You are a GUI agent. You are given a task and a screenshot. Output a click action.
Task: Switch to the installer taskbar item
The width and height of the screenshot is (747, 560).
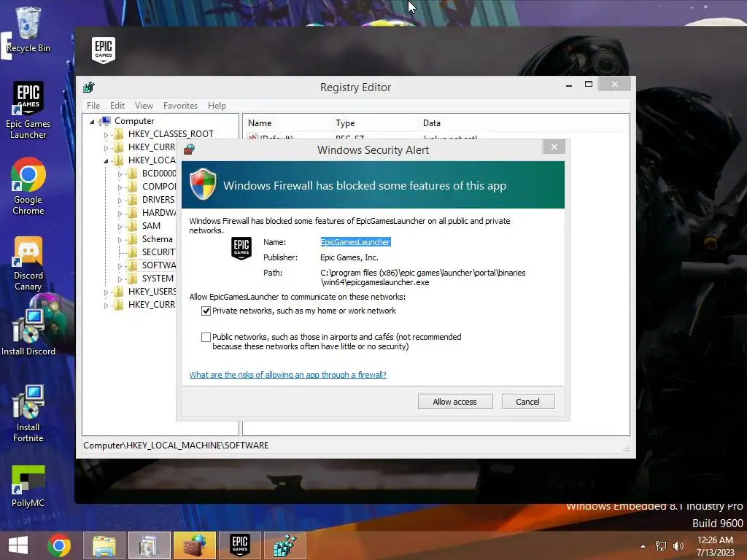pyautogui.click(x=149, y=545)
